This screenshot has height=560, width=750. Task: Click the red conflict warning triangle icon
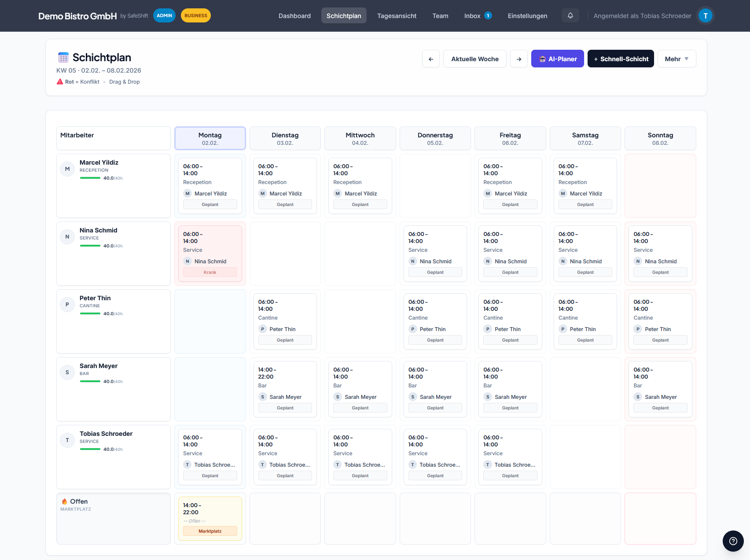coord(60,81)
